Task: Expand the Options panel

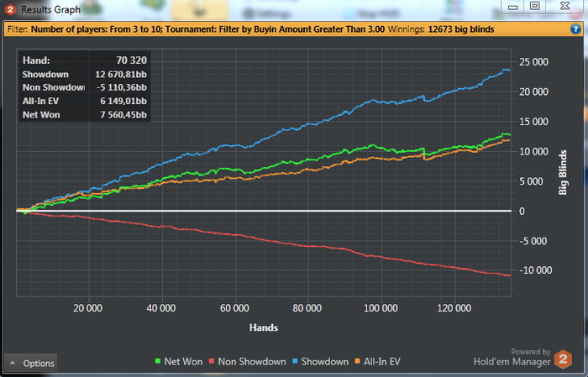Action: pos(32,363)
